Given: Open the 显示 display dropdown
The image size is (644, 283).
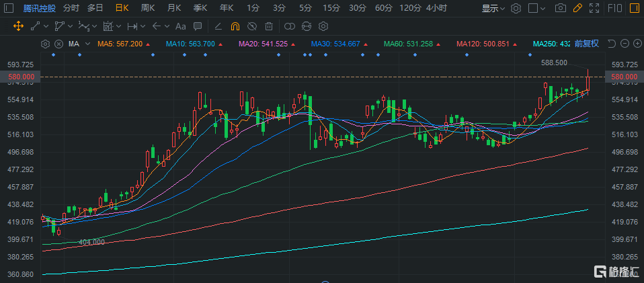Looking at the screenshot, I should click(493, 9).
